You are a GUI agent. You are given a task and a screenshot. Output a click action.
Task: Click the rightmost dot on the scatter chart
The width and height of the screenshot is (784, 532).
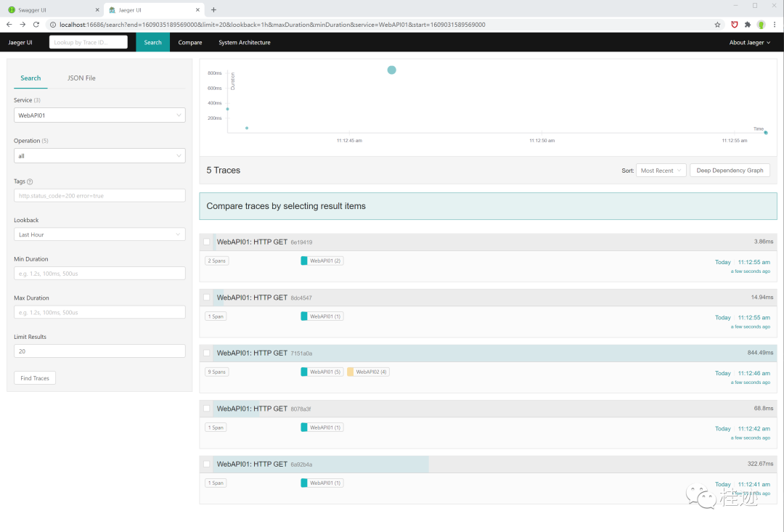point(766,133)
